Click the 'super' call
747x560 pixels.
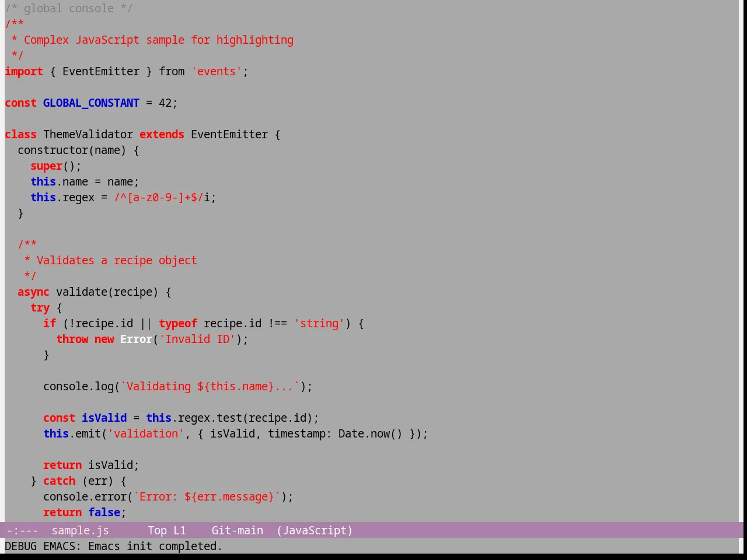(46, 166)
